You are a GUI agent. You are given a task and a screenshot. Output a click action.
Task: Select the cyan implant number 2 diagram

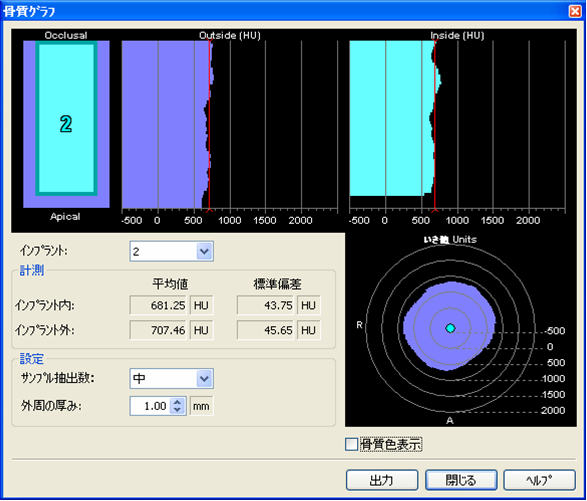pos(66,118)
